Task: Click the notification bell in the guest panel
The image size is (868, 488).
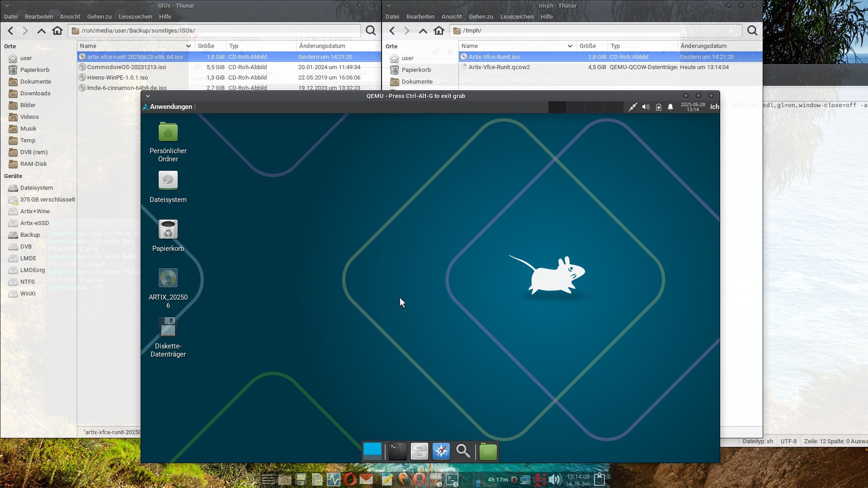Action: click(x=670, y=107)
